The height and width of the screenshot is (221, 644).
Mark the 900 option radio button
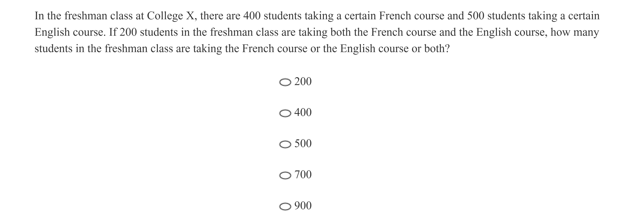click(x=285, y=206)
